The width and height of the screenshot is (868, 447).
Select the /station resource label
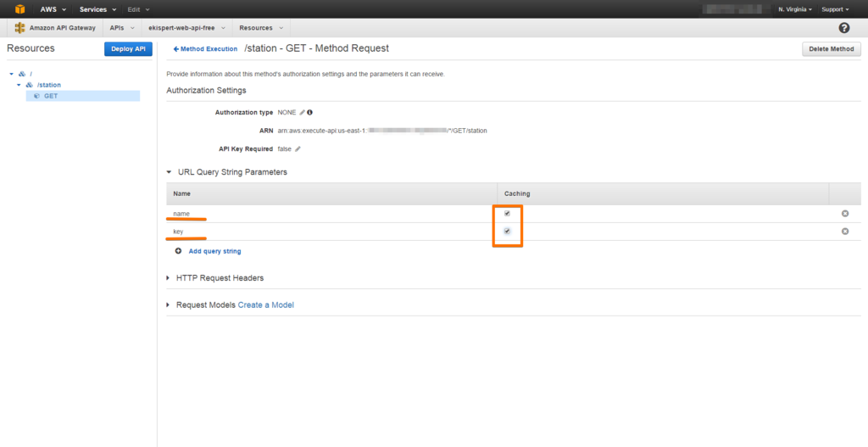click(48, 85)
